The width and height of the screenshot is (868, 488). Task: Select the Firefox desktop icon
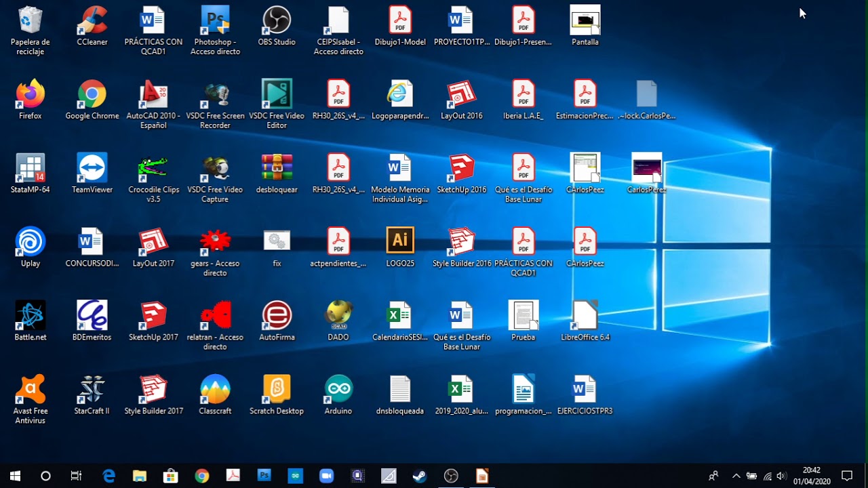[31, 94]
